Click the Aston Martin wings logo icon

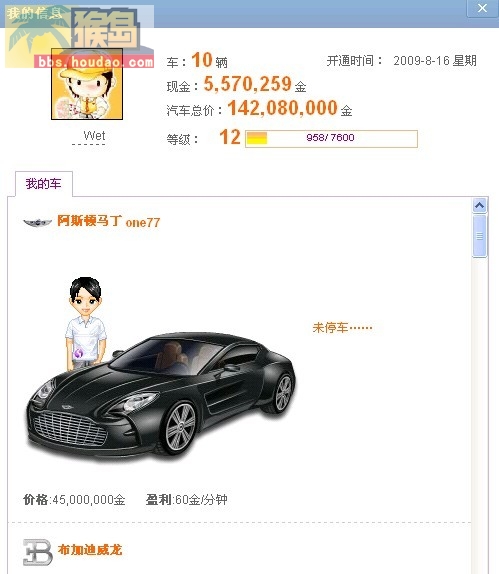click(37, 222)
